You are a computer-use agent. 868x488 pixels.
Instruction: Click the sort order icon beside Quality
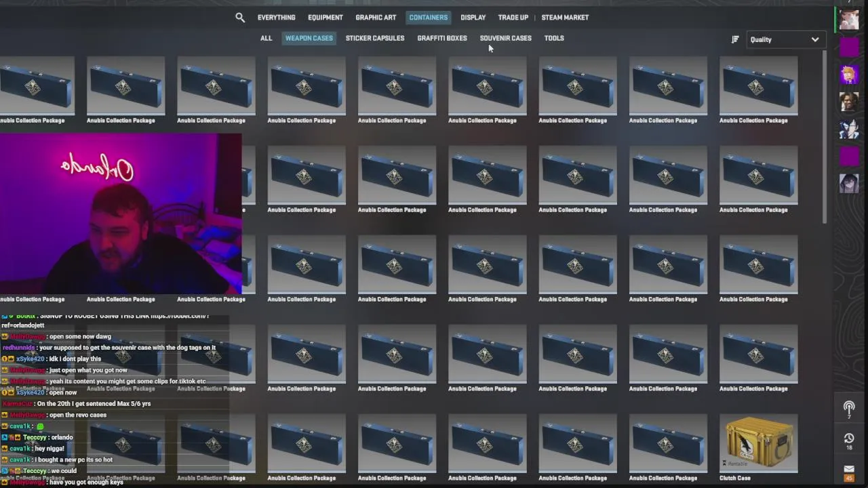(735, 39)
